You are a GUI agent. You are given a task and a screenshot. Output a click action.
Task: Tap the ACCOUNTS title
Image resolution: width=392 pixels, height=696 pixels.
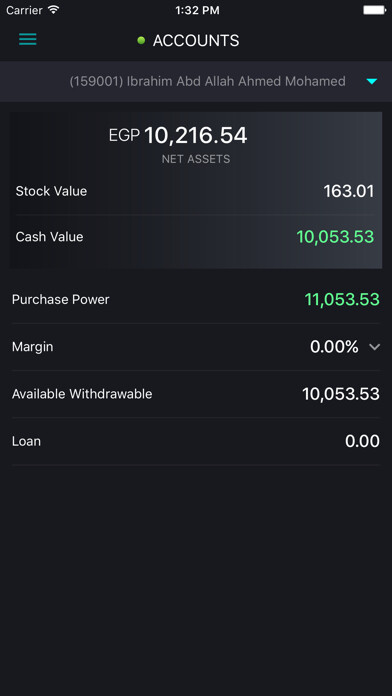tap(196, 41)
